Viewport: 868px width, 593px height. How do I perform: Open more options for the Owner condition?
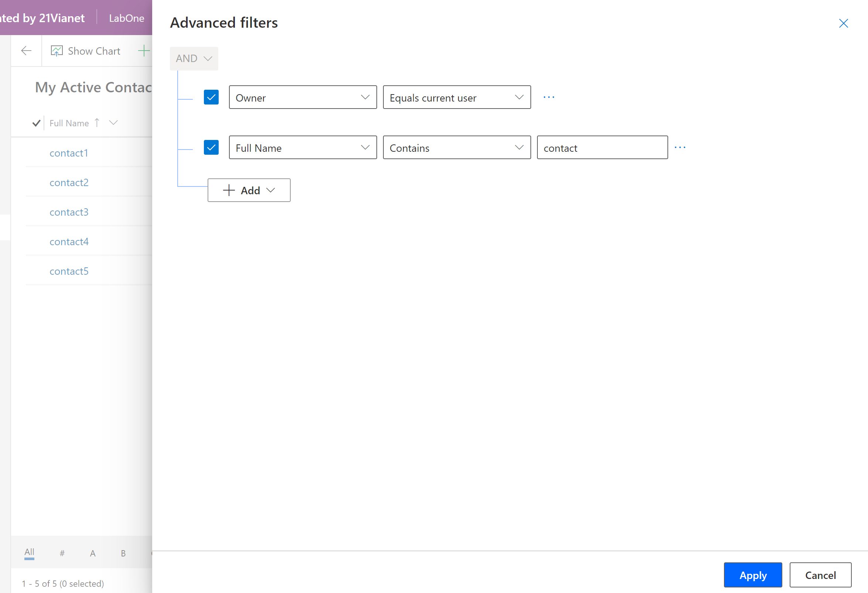549,97
